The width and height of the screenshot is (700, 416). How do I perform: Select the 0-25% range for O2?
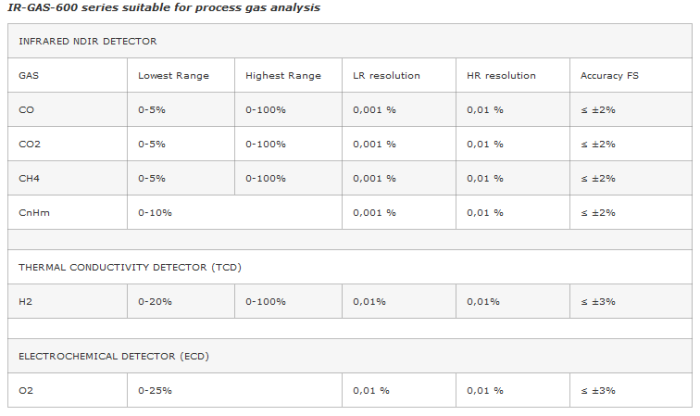tap(155, 390)
